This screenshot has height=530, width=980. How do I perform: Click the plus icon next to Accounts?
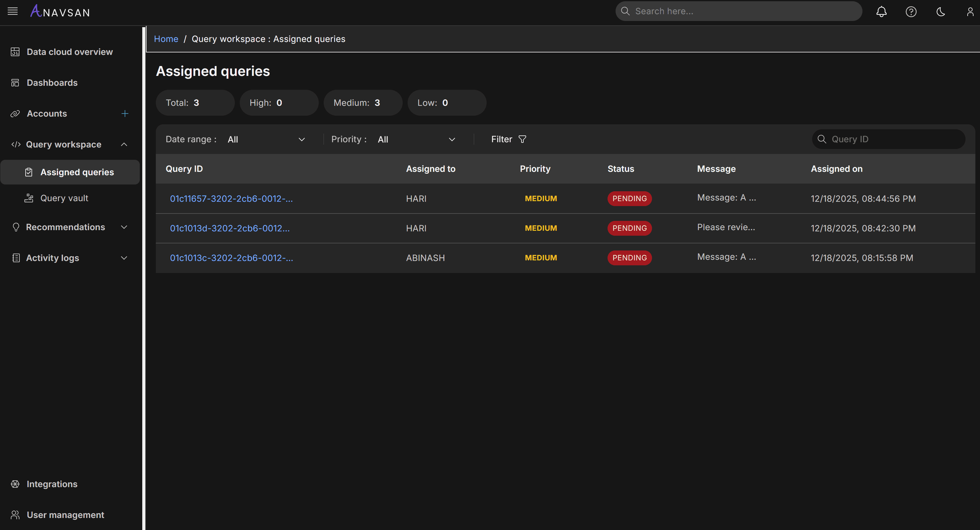tap(125, 114)
